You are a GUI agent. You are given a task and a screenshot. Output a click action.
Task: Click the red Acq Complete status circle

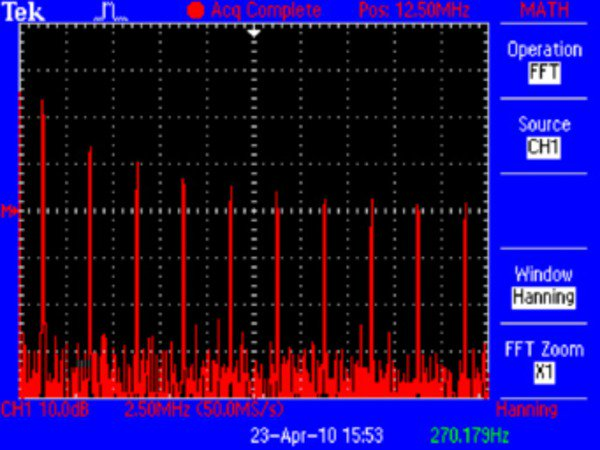194,10
